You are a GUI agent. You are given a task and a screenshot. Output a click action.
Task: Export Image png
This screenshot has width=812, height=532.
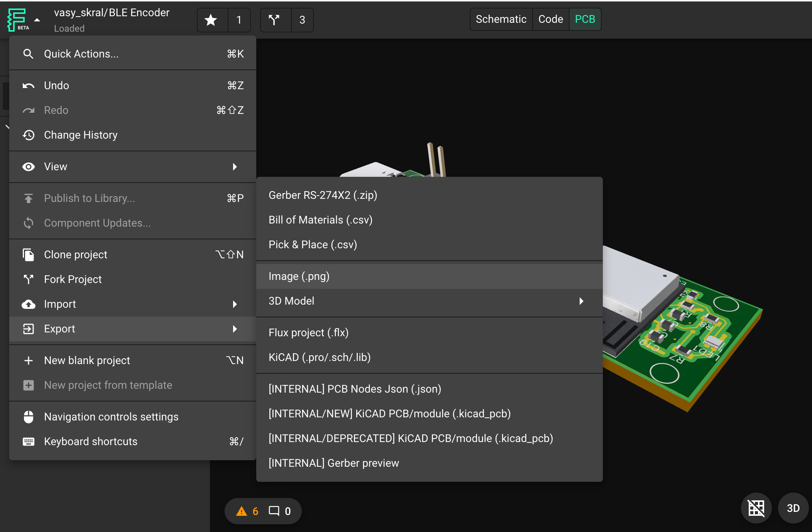click(429, 276)
